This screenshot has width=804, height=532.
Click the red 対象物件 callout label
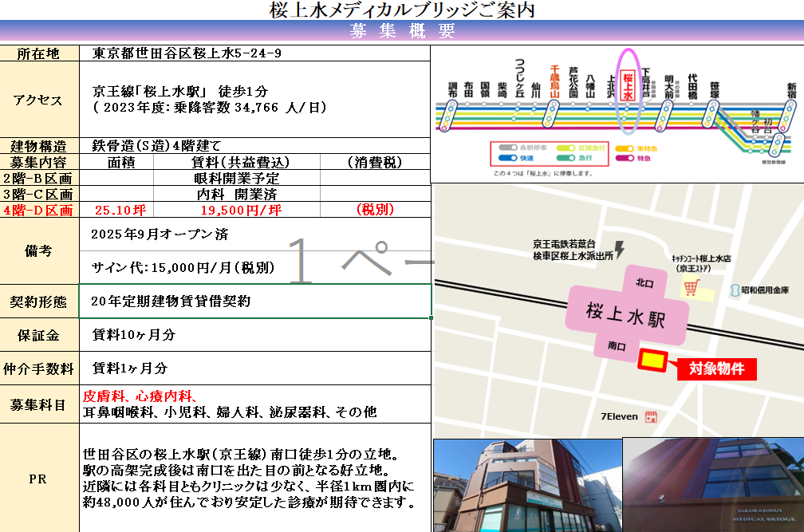715,369
